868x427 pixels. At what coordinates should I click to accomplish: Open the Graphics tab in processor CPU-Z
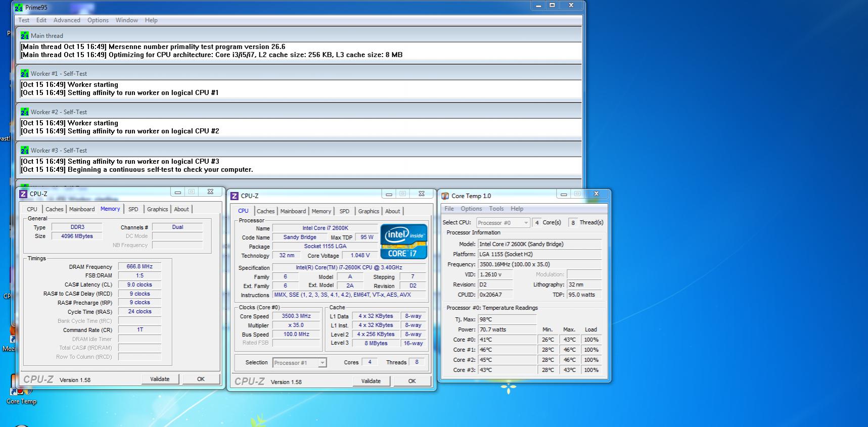click(x=369, y=211)
